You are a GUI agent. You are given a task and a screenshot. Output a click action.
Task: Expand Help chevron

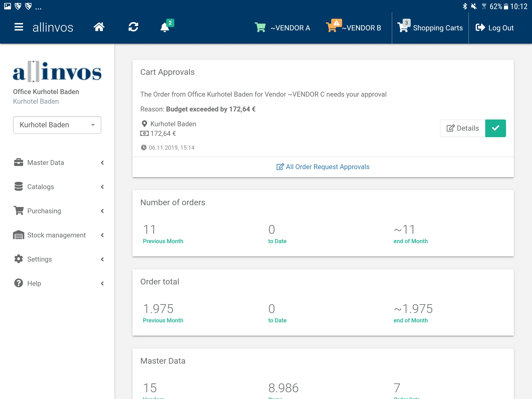pyautogui.click(x=102, y=283)
